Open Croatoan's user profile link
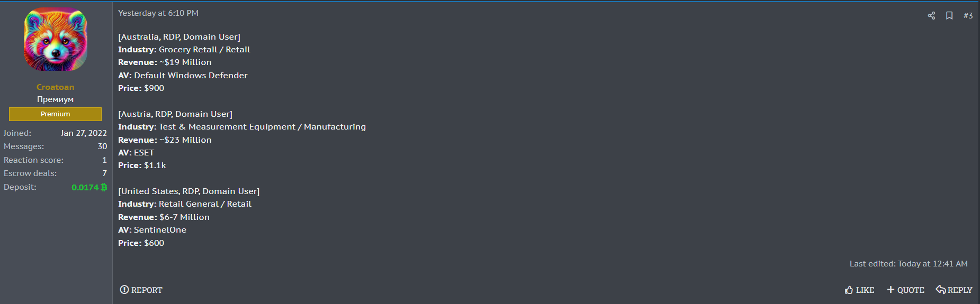This screenshot has width=980, height=304. [55, 87]
